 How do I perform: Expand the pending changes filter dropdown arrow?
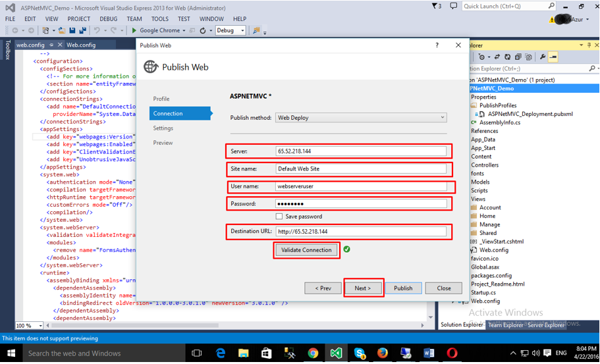click(x=488, y=57)
